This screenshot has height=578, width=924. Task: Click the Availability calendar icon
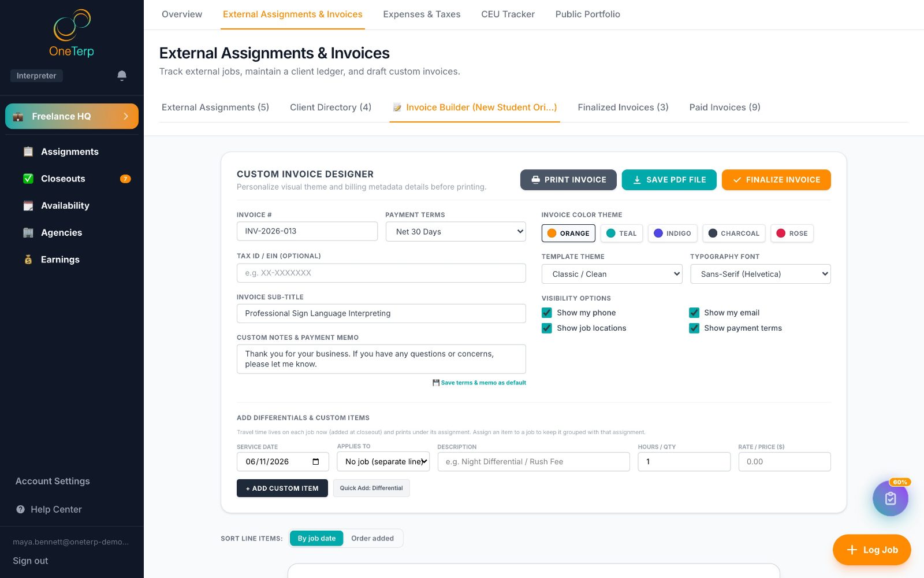28,206
